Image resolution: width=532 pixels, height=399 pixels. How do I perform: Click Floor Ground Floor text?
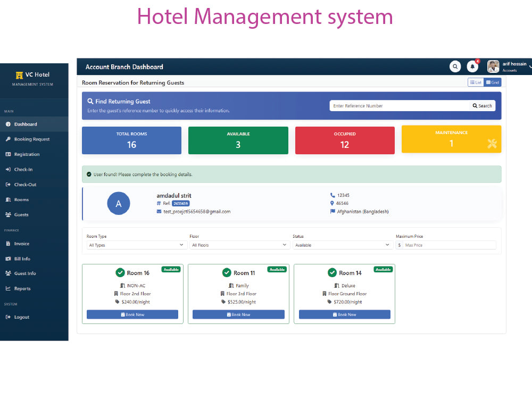coord(347,294)
